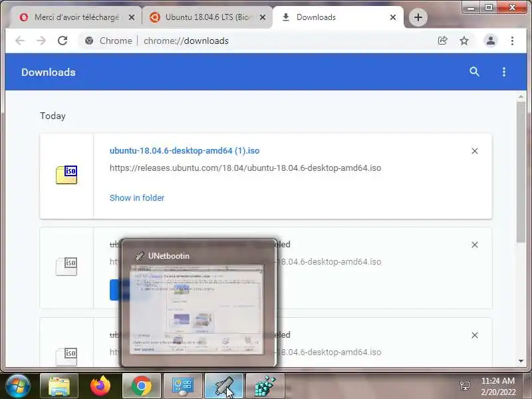Open the Chrome profile avatar
Image resolution: width=532 pixels, height=399 pixels.
point(490,41)
